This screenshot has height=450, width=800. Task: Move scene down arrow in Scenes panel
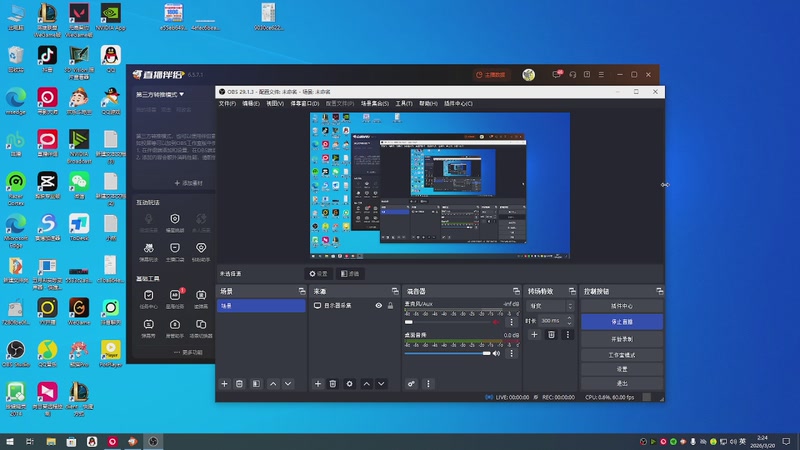(288, 384)
